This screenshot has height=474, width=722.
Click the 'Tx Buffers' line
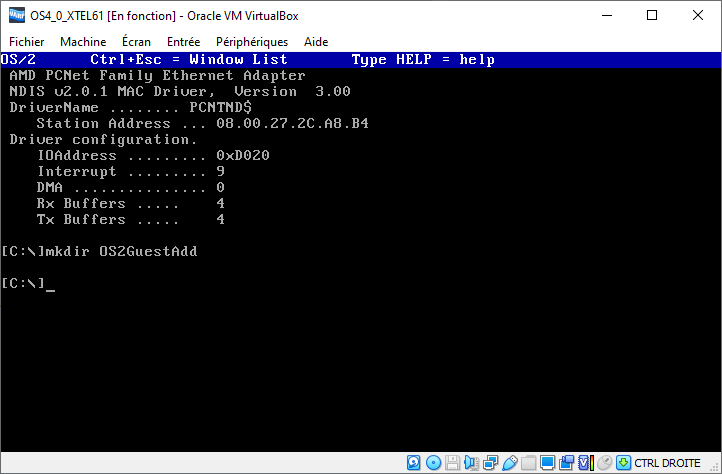click(x=131, y=219)
